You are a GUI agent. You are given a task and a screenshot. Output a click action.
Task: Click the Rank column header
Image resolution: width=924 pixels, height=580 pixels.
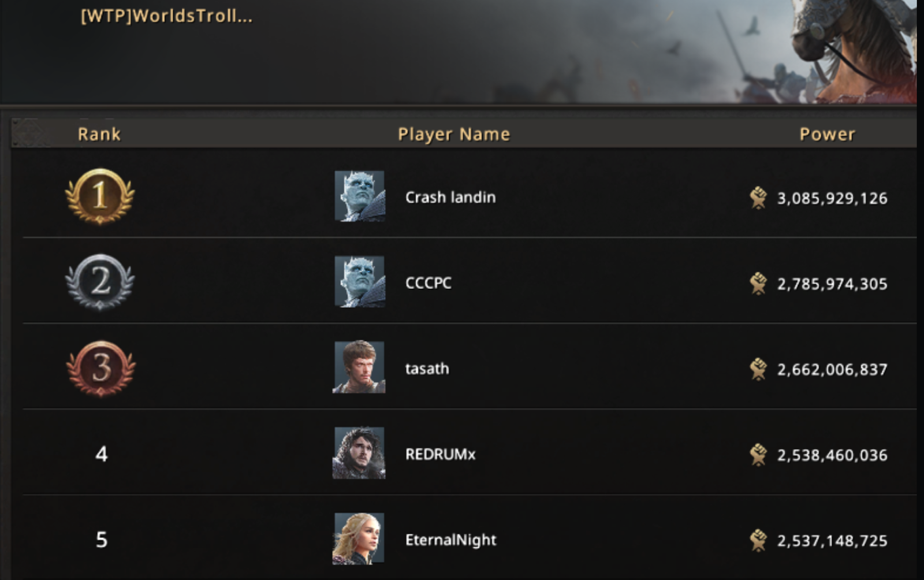(x=99, y=134)
